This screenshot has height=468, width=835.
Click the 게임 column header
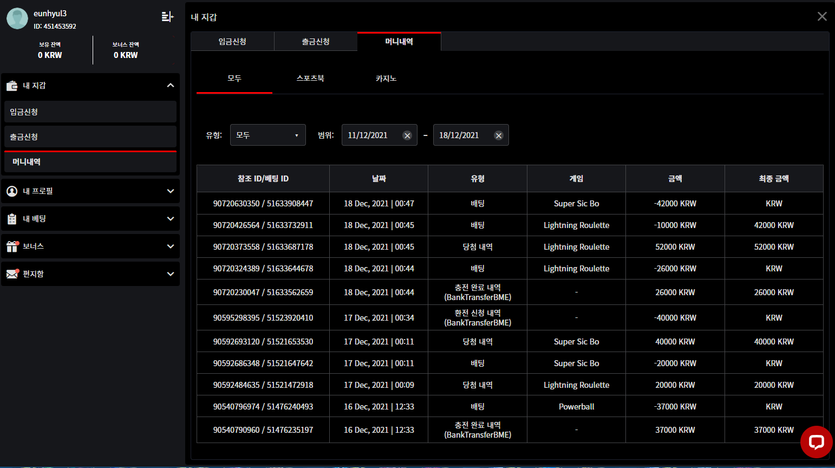click(x=576, y=179)
